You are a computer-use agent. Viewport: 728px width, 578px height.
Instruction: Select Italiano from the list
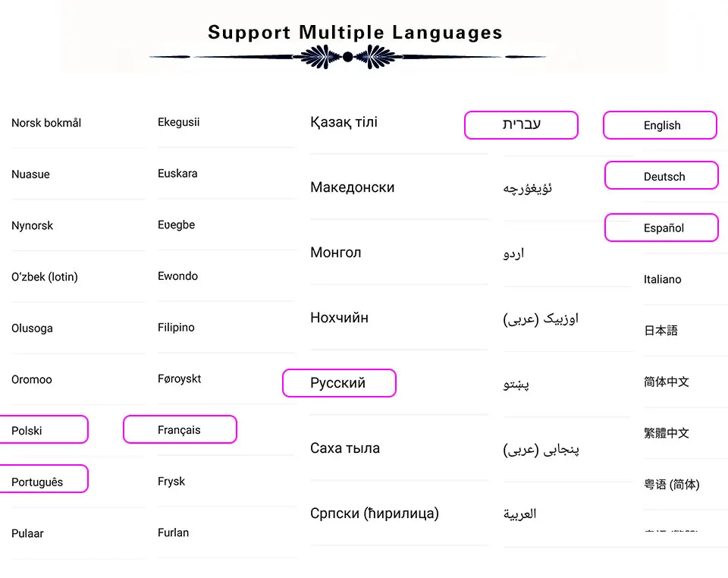[662, 279]
